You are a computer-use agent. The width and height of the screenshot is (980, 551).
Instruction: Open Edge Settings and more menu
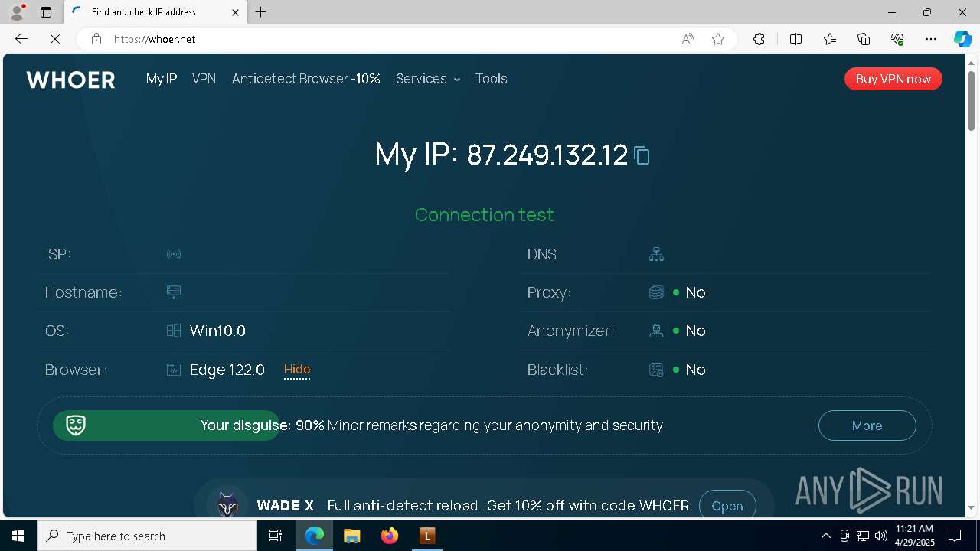931,39
